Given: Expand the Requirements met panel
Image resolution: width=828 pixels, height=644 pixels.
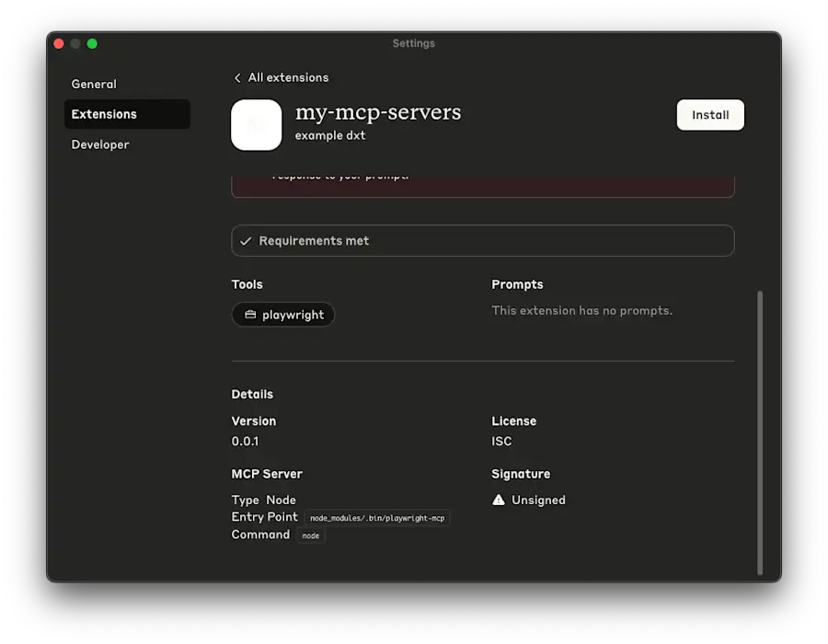Looking at the screenshot, I should click(482, 240).
